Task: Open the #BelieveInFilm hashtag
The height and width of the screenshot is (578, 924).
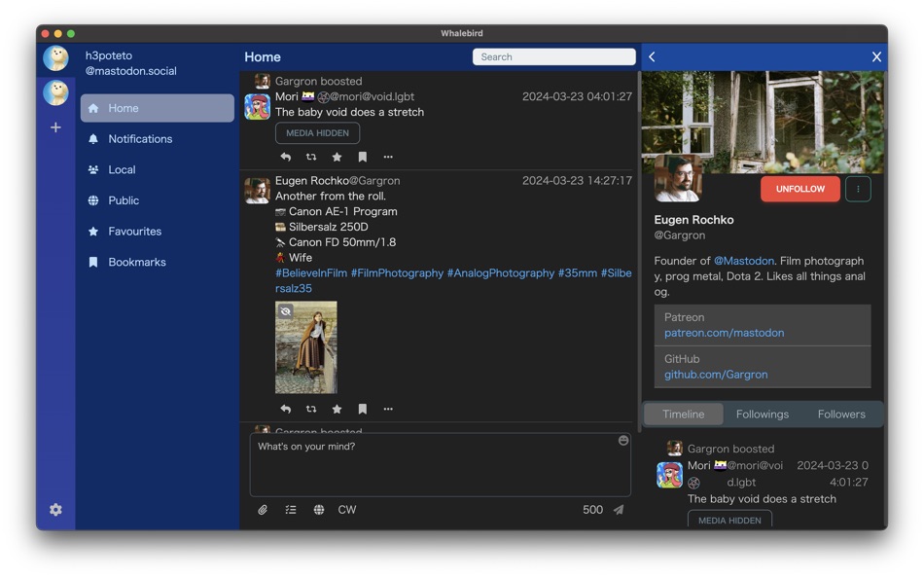Action: click(311, 273)
